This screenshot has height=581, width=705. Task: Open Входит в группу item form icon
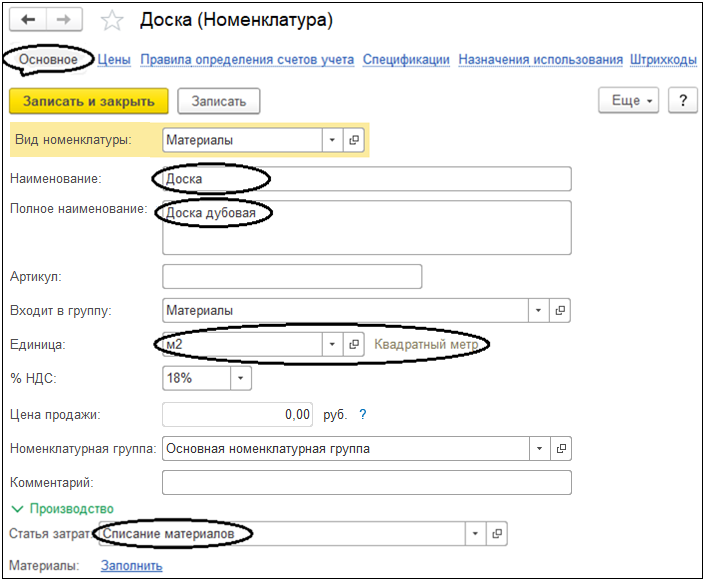pos(560,311)
